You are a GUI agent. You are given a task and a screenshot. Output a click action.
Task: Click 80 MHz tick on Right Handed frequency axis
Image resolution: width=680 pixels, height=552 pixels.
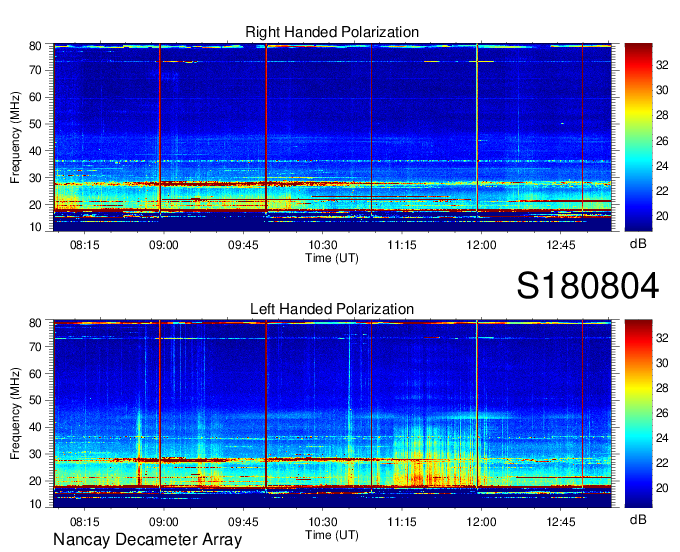35,46
